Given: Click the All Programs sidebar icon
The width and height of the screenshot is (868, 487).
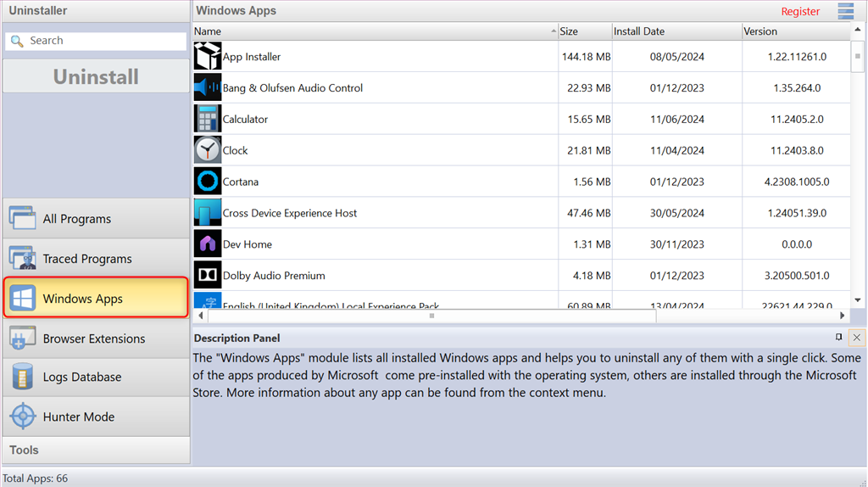Looking at the screenshot, I should [23, 218].
